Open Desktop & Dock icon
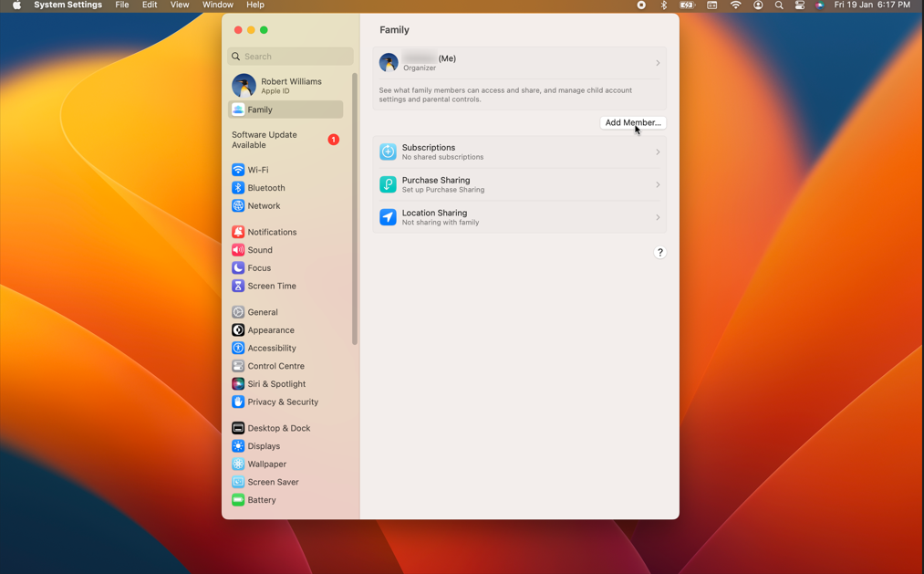Screen dimensions: 924x574 [x=238, y=428]
